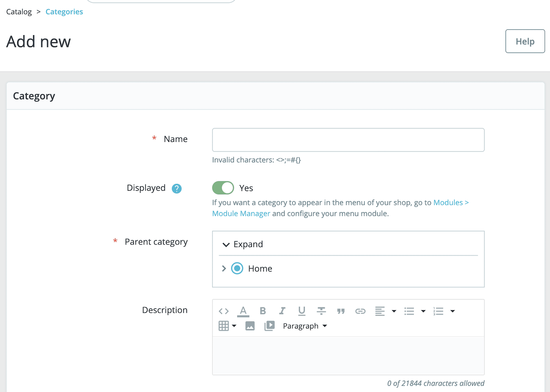Viewport: 550px width, 392px height.
Task: Click the Help button
Action: tap(525, 41)
